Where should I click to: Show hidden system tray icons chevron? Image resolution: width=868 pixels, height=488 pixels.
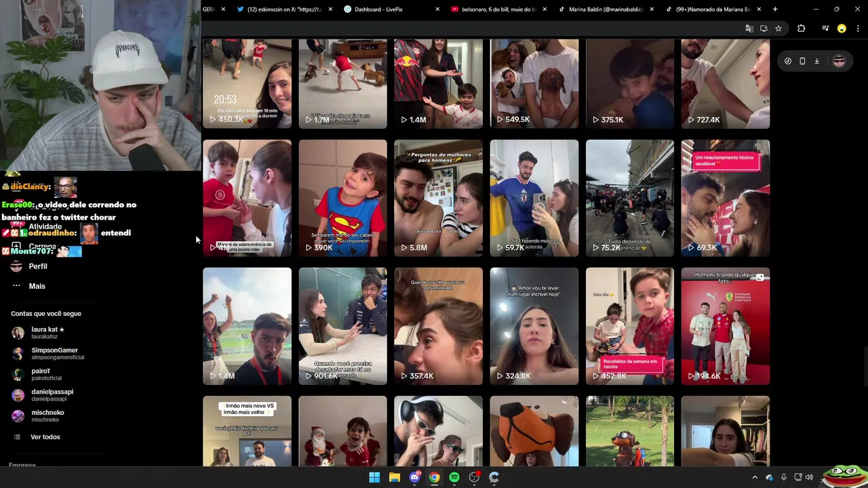755,477
